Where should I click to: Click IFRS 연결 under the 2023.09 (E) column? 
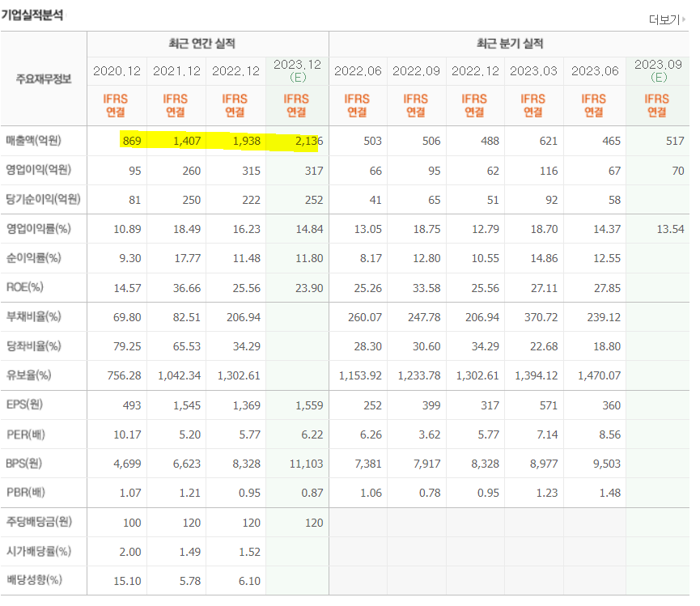coord(657,105)
